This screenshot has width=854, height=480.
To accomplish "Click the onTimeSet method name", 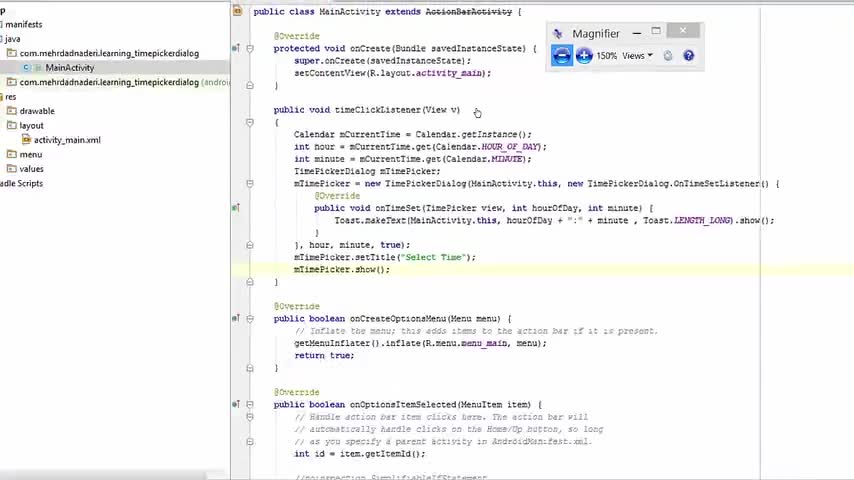I will (x=398, y=208).
